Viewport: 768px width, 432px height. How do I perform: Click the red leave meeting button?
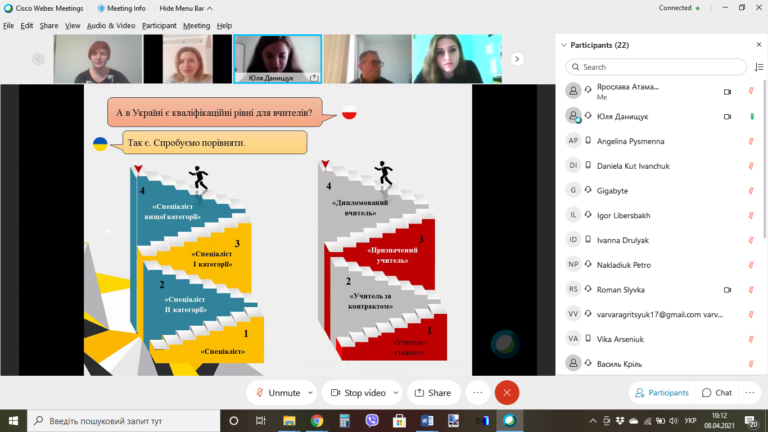click(x=506, y=392)
